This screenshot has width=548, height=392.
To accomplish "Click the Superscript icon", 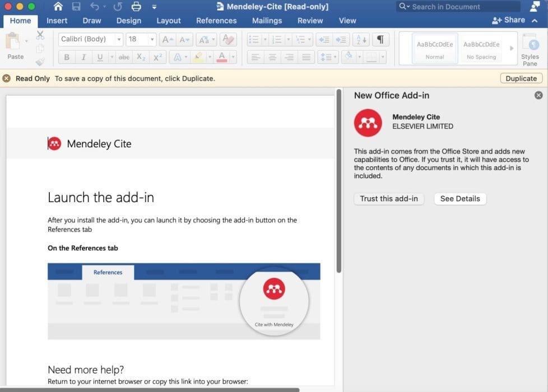I will click(x=157, y=57).
